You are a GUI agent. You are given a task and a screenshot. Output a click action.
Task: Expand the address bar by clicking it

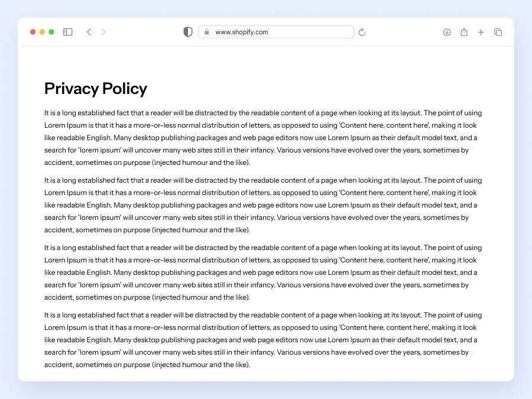pos(275,32)
